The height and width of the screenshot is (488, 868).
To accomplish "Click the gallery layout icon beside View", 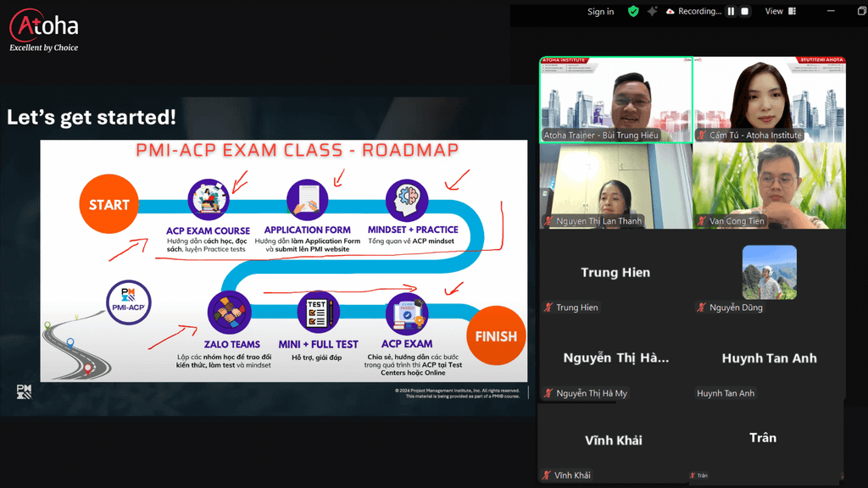I will click(x=793, y=11).
